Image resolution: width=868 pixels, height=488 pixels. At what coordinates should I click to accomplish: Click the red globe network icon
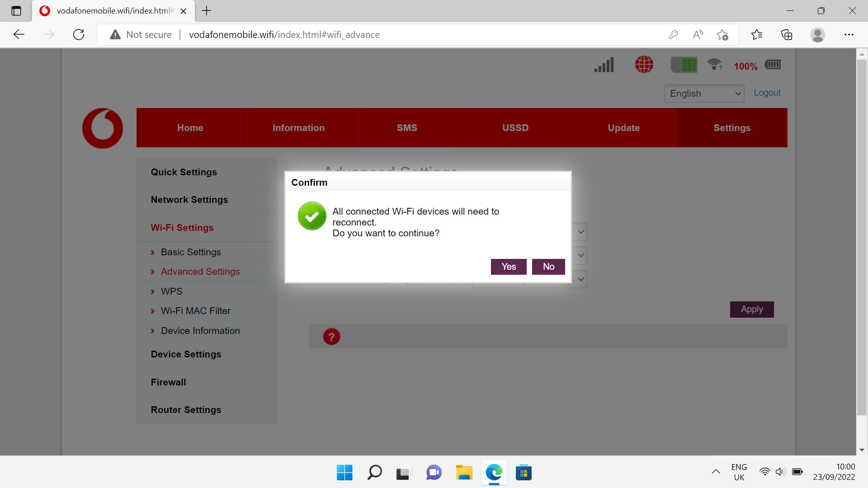(644, 65)
